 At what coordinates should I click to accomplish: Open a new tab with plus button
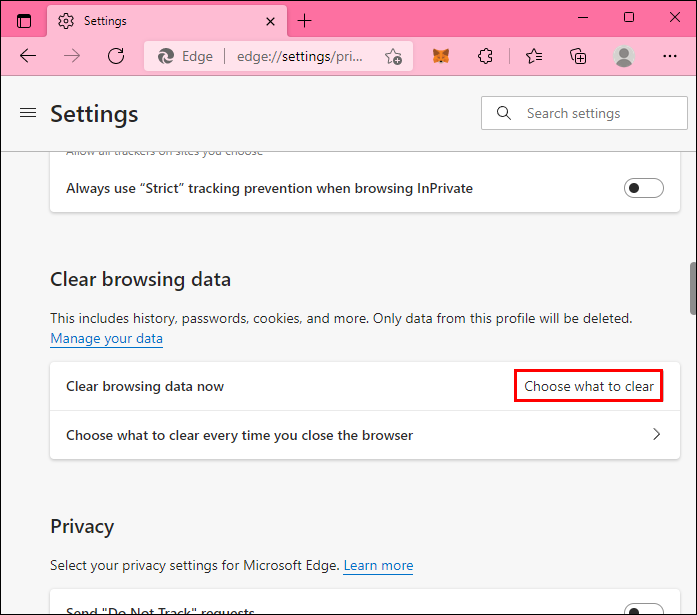[x=305, y=20]
